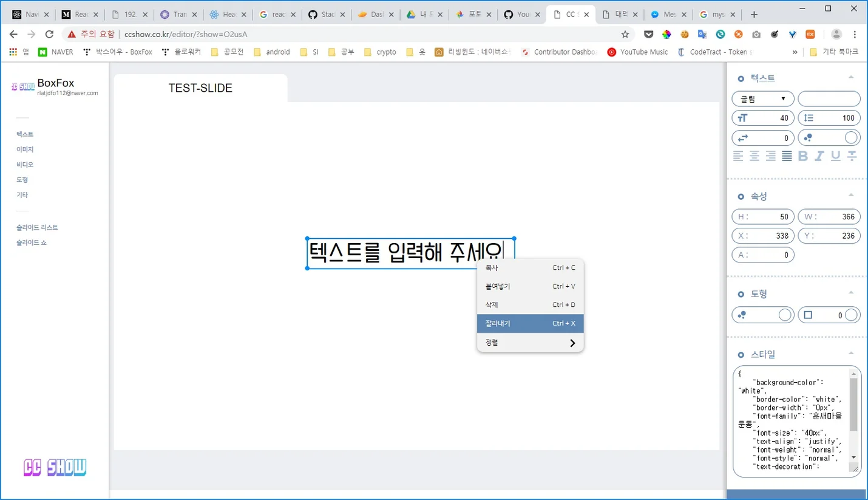Open the cookie extension
Image resolution: width=868 pixels, height=500 pixels.
[x=685, y=35]
